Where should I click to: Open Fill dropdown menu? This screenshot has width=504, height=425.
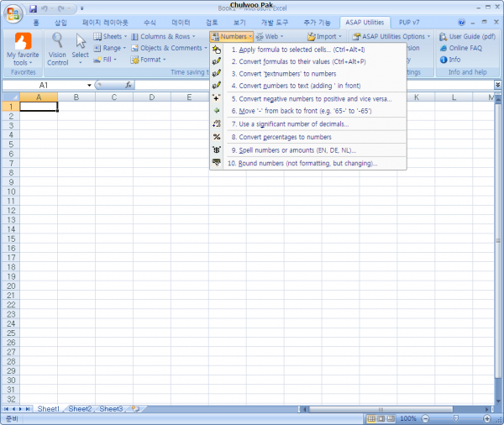(105, 60)
